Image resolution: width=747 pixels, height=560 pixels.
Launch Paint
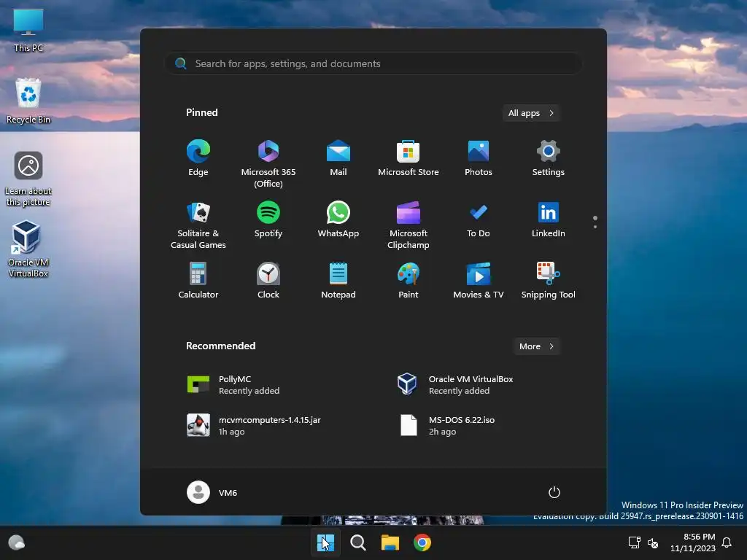click(x=409, y=281)
